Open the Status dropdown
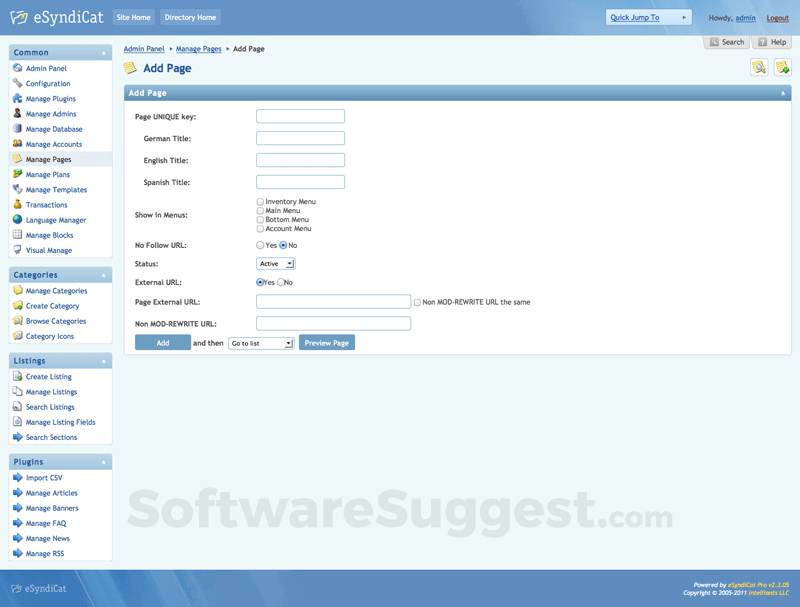Image resolution: width=800 pixels, height=607 pixels. (276, 264)
